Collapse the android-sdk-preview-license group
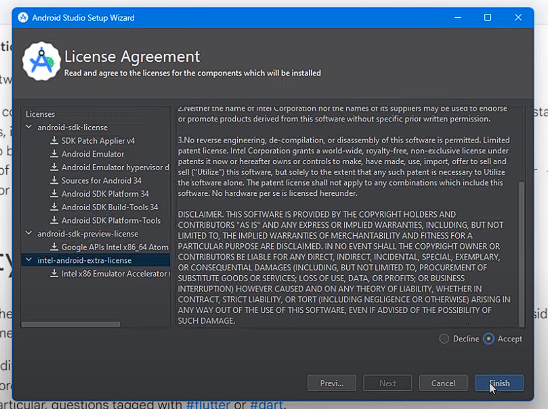Image resolution: width=548 pixels, height=409 pixels. pos(29,233)
